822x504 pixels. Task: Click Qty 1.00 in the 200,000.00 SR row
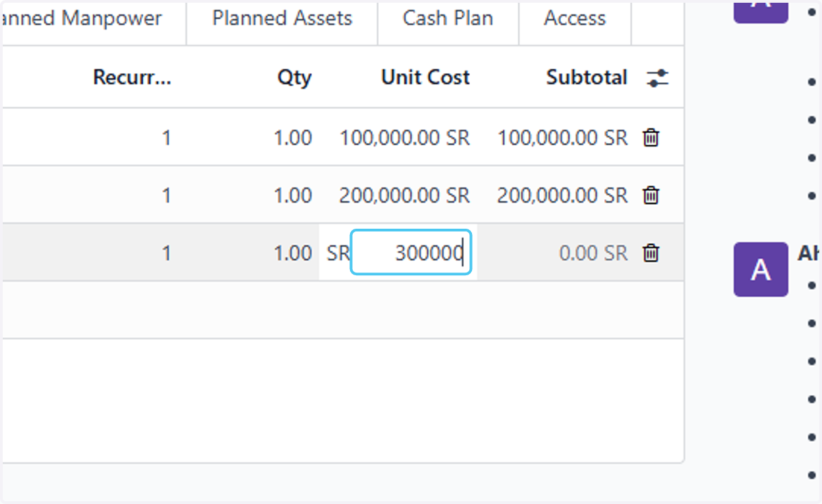(x=293, y=196)
